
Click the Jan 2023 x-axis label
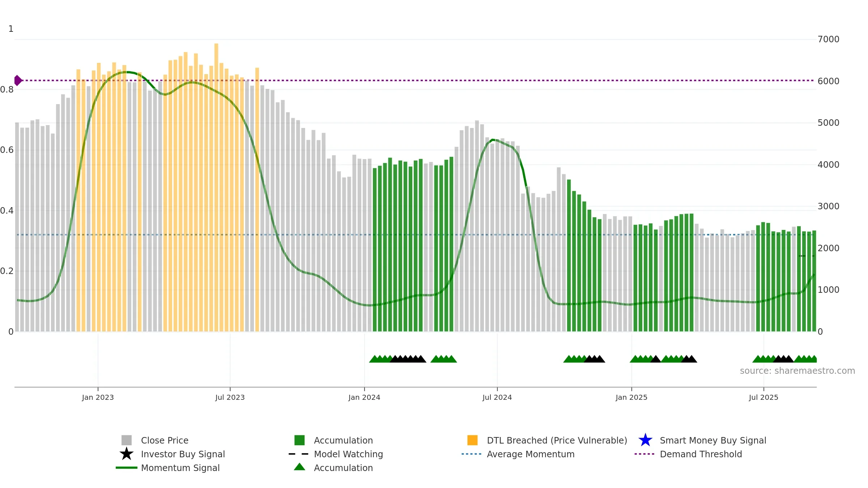click(98, 398)
